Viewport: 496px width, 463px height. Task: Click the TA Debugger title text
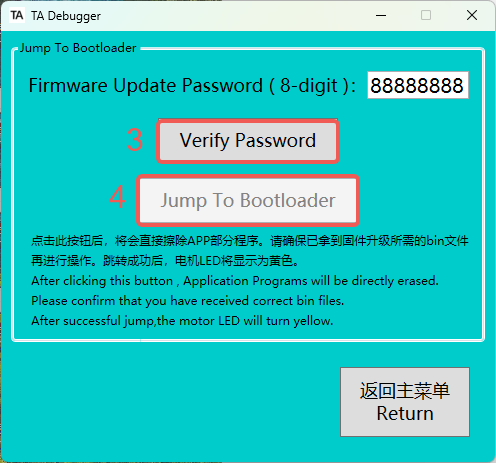pos(66,16)
